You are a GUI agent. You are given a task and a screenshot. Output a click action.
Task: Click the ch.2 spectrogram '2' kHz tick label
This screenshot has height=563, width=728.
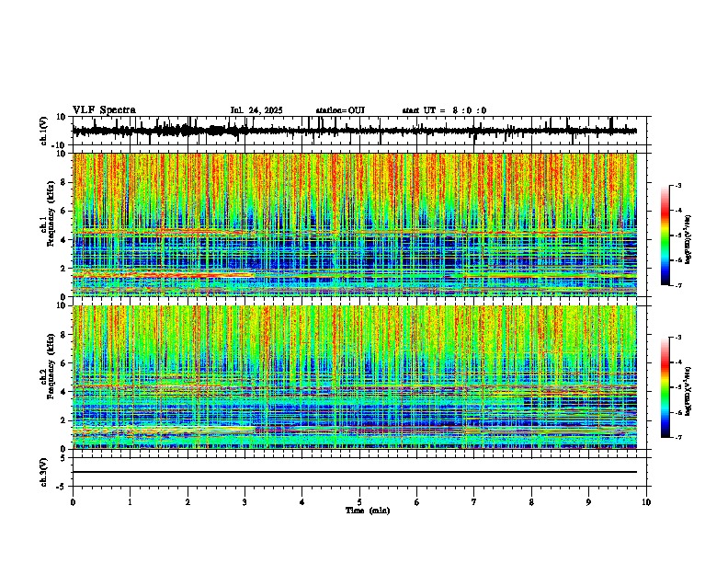64,420
